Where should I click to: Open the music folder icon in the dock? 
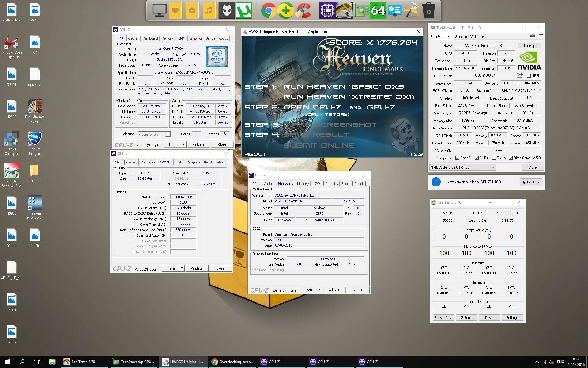coord(209,10)
